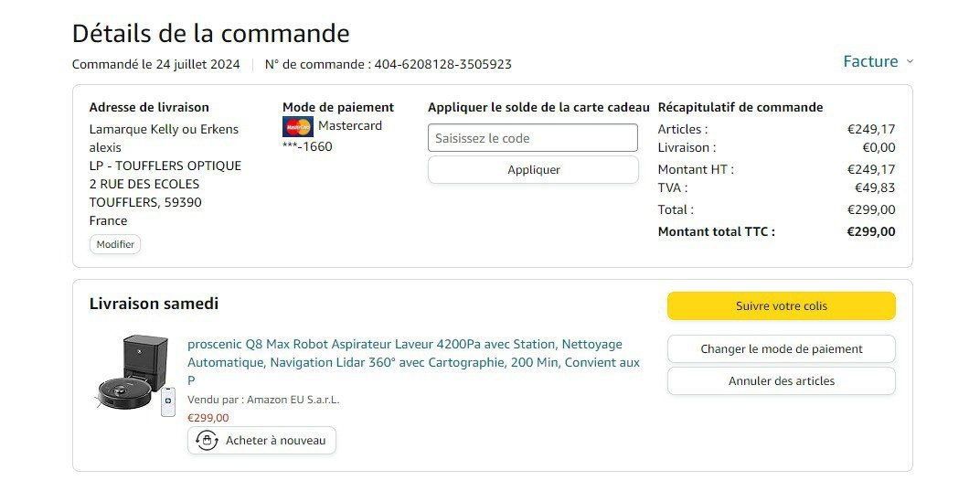
Task: Click the red item price under seller
Action: pos(208,418)
